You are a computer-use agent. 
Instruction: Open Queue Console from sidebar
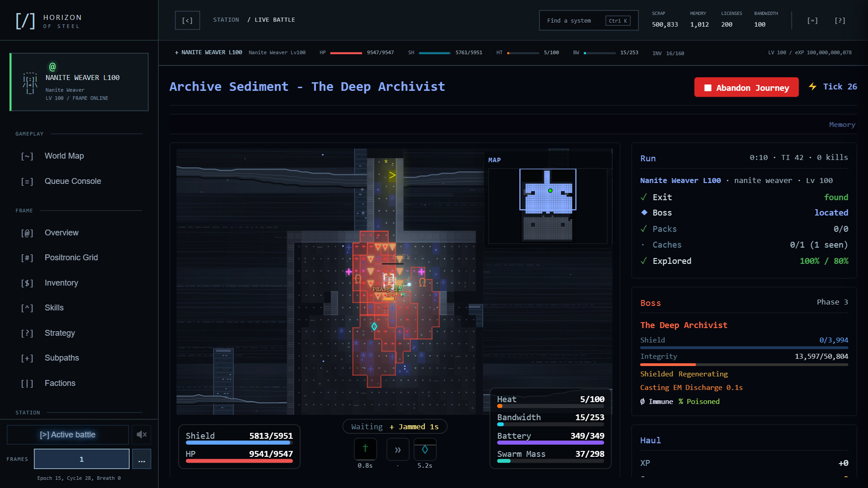click(x=72, y=181)
